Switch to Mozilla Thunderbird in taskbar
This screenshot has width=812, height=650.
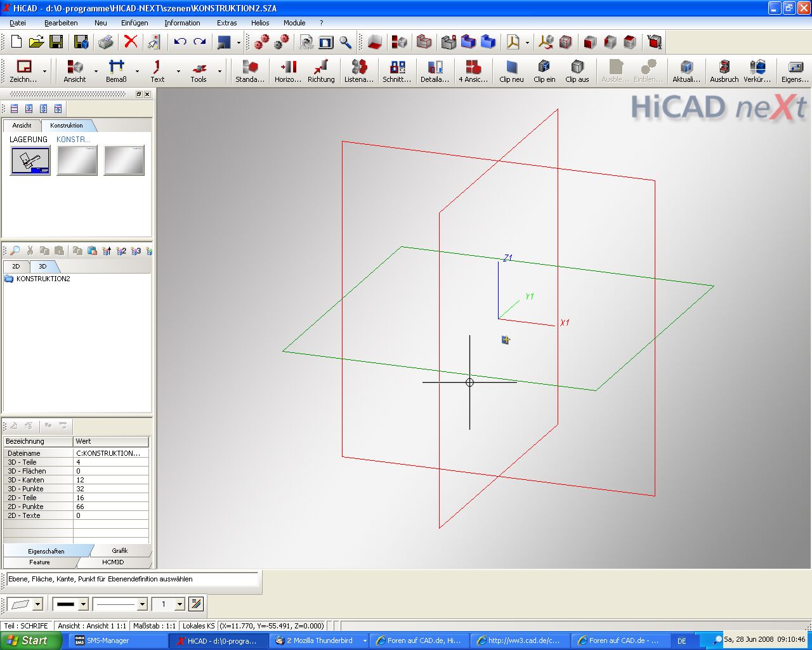tap(320, 640)
